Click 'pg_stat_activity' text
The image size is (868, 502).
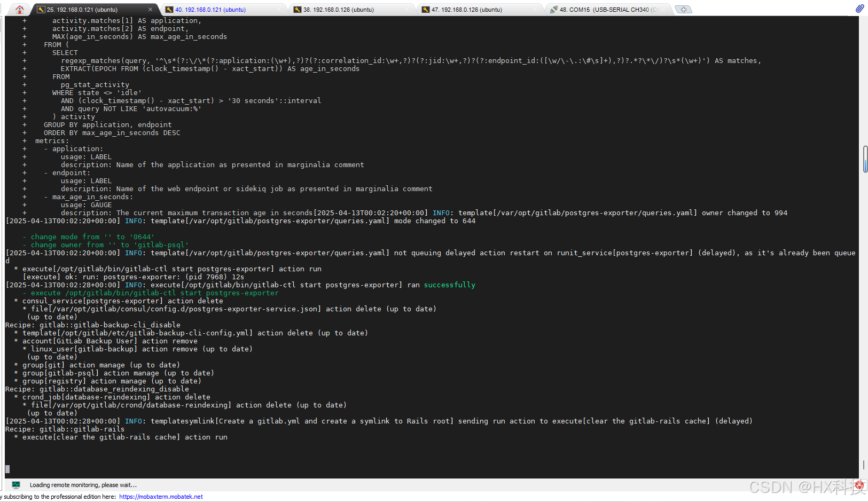click(x=95, y=85)
